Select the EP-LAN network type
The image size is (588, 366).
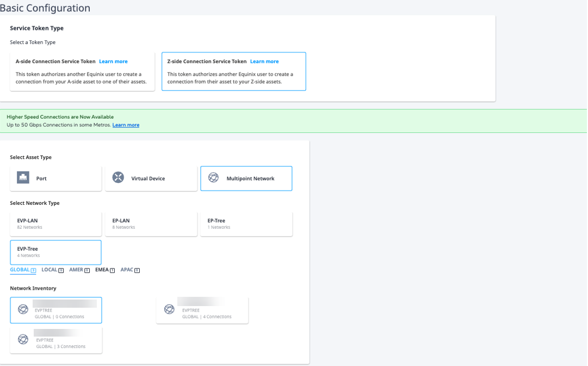(x=151, y=224)
